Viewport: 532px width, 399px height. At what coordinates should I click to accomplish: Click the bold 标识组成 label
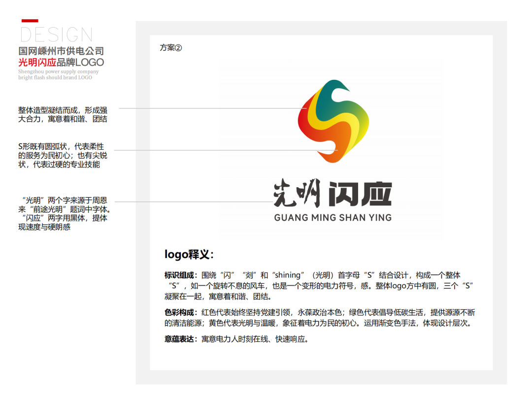click(180, 275)
